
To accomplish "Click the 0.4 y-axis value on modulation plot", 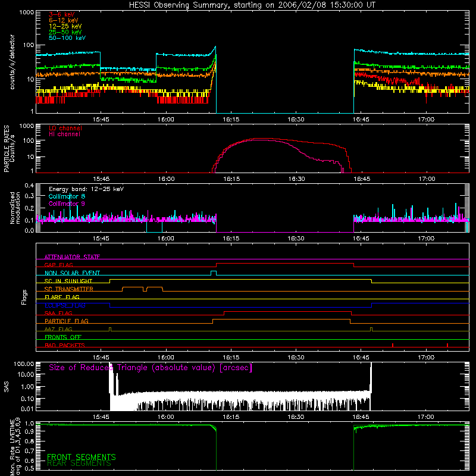I will pos(29,186).
